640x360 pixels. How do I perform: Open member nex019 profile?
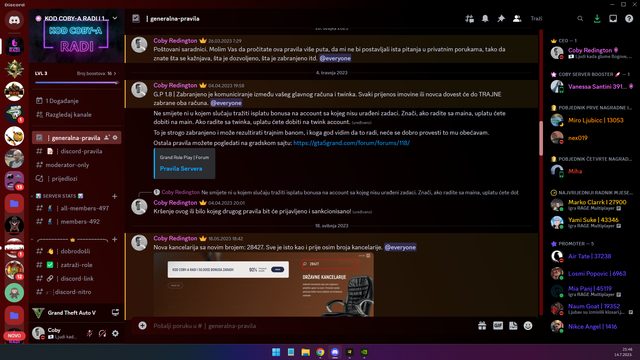592,138
